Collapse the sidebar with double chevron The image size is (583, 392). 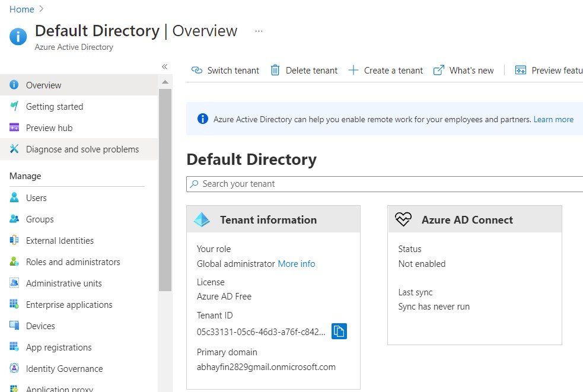tap(165, 66)
